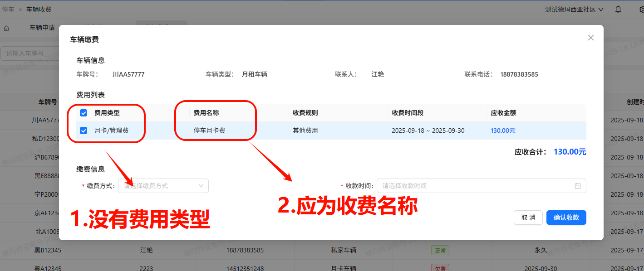Click the 车辆收费 breadcrumb item

39,9
